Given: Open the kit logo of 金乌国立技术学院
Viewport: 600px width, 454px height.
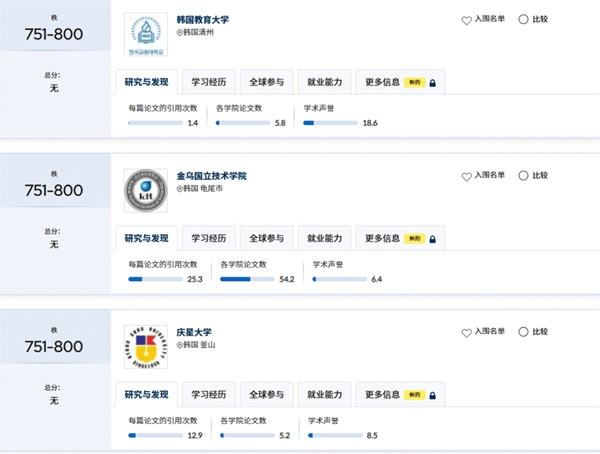Looking at the screenshot, I should click(x=146, y=191).
